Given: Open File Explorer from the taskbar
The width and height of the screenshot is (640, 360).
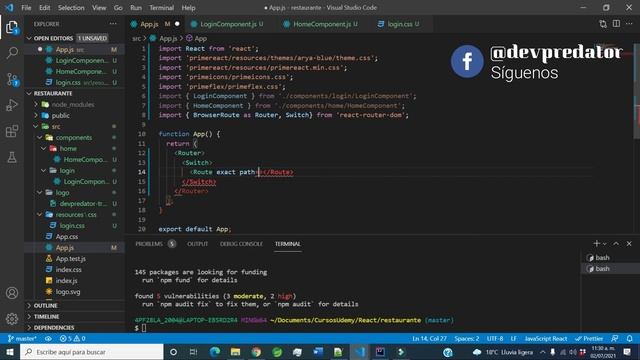Looking at the screenshot, I should (236, 352).
